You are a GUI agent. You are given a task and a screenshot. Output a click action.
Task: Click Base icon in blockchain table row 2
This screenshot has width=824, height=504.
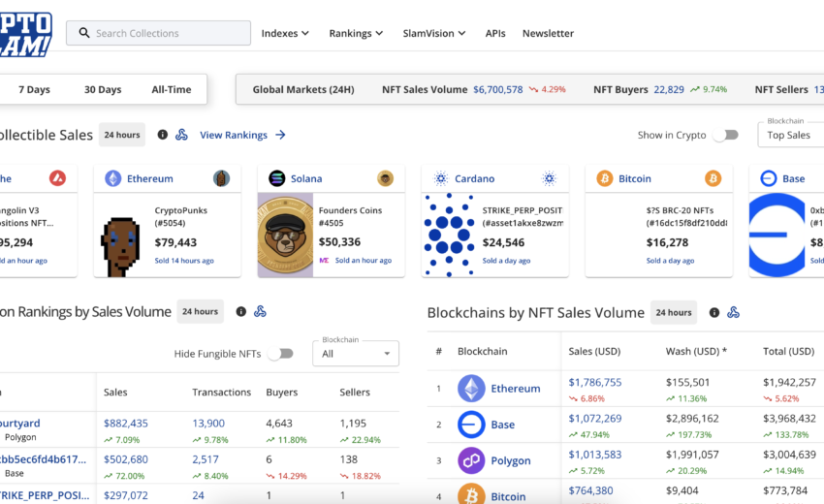pyautogui.click(x=471, y=425)
